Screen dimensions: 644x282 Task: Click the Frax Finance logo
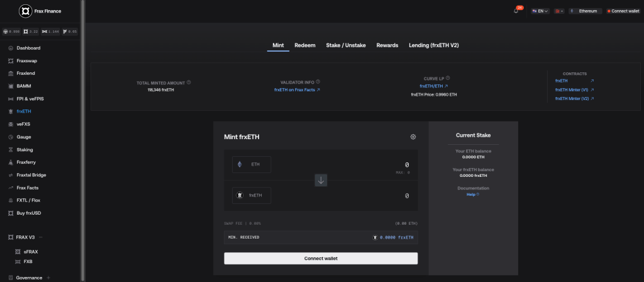tap(25, 11)
